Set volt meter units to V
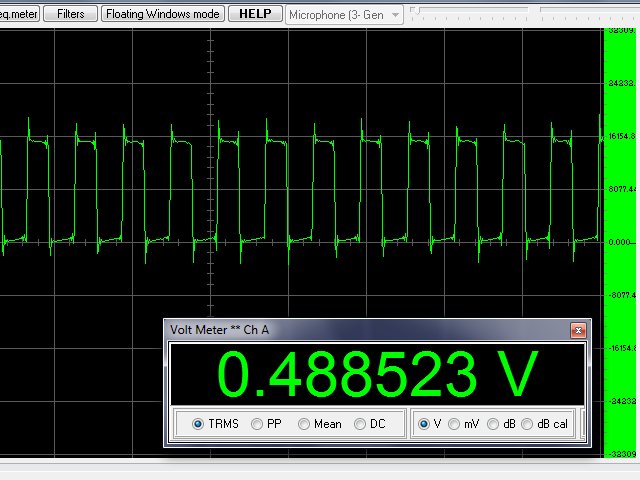Viewport: 640px width, 480px height. [423, 424]
